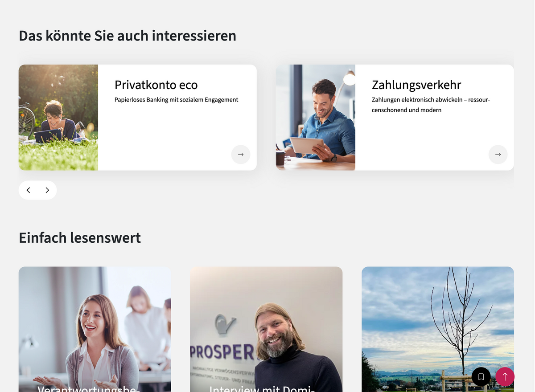Image resolution: width=535 pixels, height=392 pixels.
Task: Click the arrow on Zahlungsverkehr card
Action: [x=498, y=155]
